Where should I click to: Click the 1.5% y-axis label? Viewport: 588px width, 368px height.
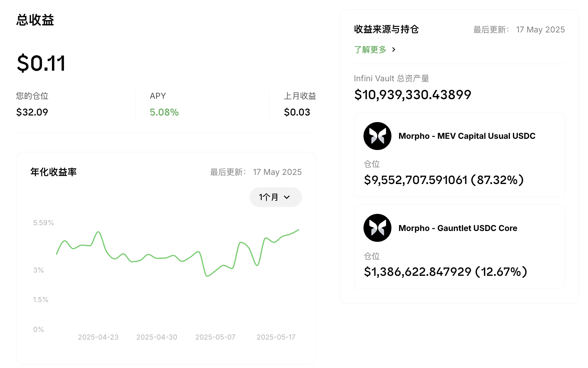point(40,300)
